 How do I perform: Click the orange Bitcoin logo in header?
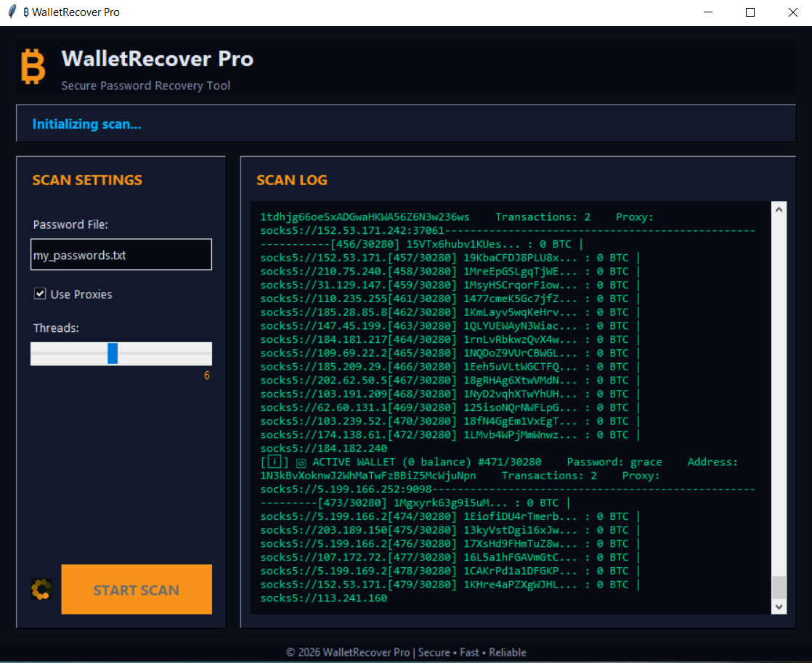33,68
